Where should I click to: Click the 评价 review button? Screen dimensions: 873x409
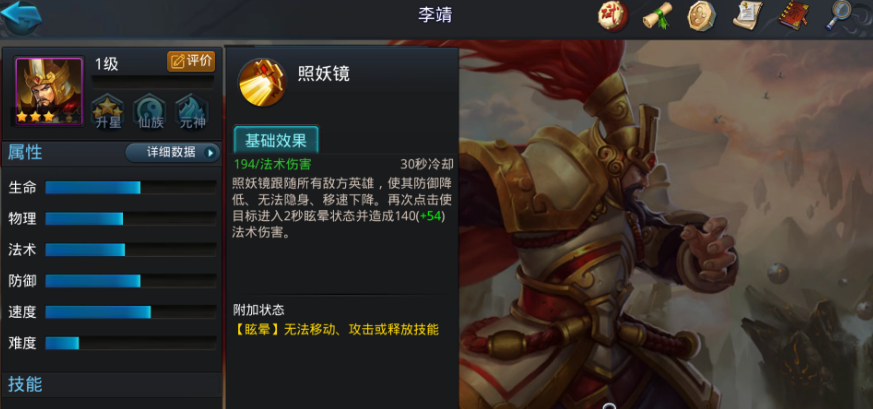[x=191, y=61]
